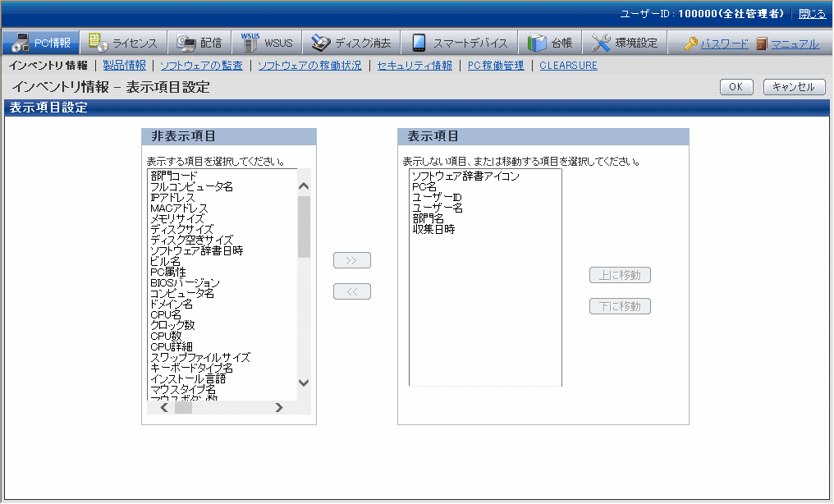834x504 pixels.
Task: Open the 配信 distribution tab
Action: pos(199,44)
